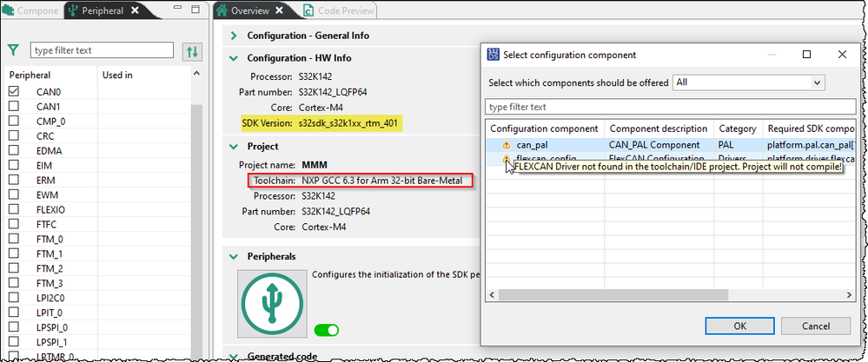Image resolution: width=868 pixels, height=362 pixels.
Task: Toggle the sort order arrows button
Action: (x=192, y=52)
